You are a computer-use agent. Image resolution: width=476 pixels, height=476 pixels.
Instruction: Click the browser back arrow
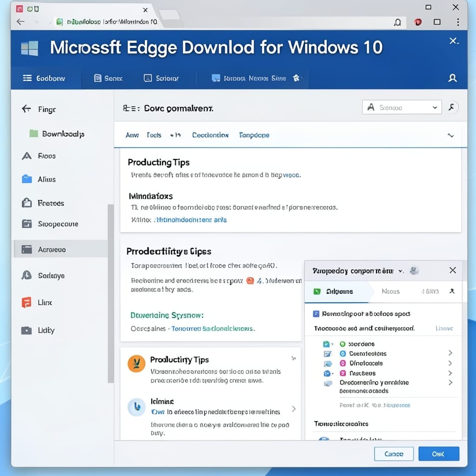click(x=20, y=21)
